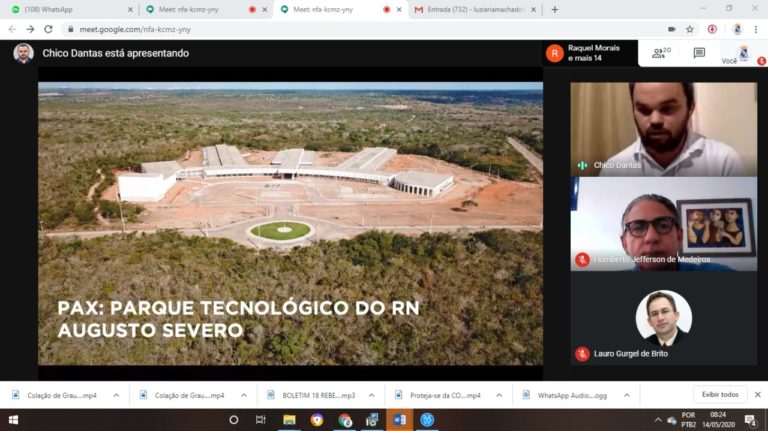Click Humberto Jefferson's muted microphone icon
Image resolution: width=768 pixels, height=431 pixels.
tap(582, 260)
